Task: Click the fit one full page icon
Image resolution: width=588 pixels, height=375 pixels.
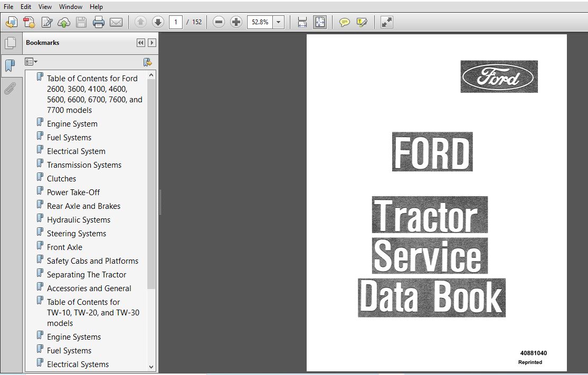Action: [x=320, y=22]
